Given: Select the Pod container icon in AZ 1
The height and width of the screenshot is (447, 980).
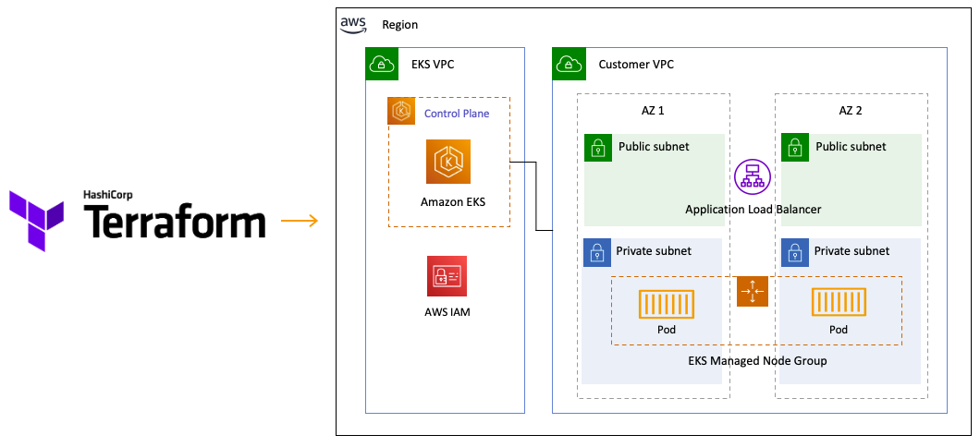Looking at the screenshot, I should [x=667, y=304].
